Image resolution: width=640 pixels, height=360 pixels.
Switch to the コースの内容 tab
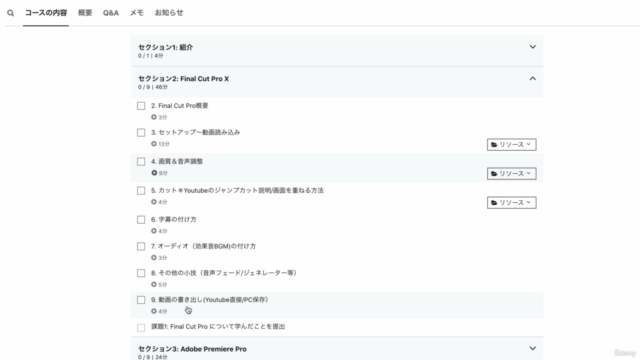click(46, 13)
